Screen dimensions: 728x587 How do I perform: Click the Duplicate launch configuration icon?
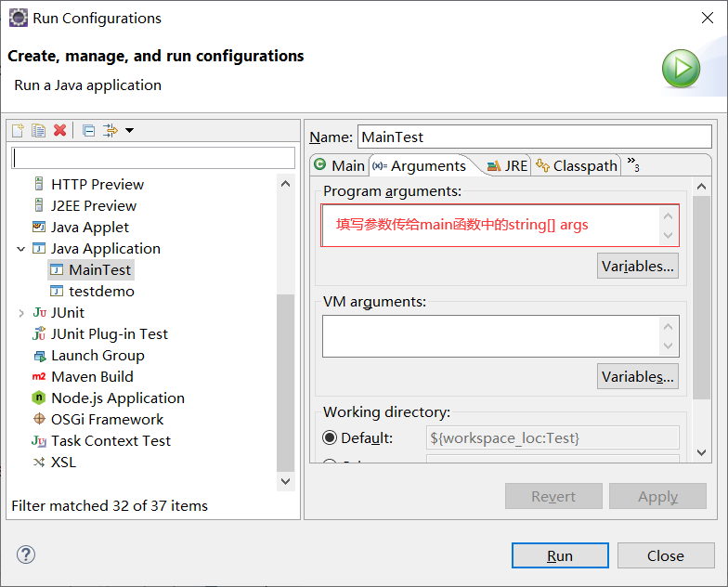[38, 130]
